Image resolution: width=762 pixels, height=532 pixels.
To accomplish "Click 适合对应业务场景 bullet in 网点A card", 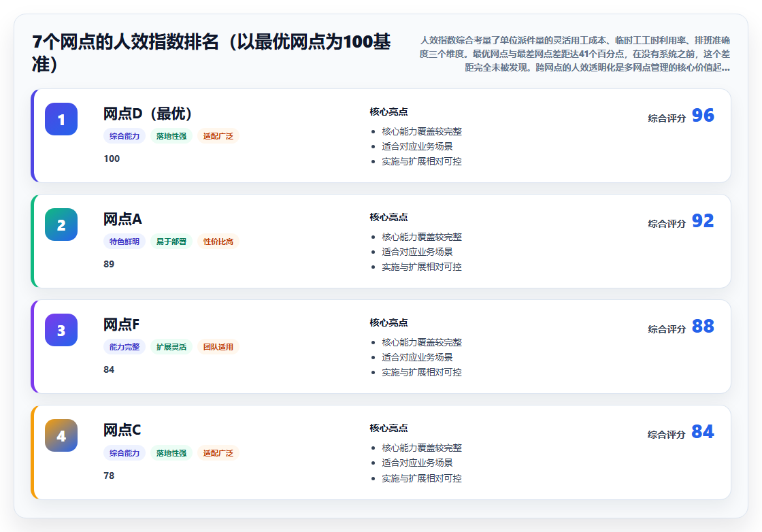I will click(x=418, y=252).
